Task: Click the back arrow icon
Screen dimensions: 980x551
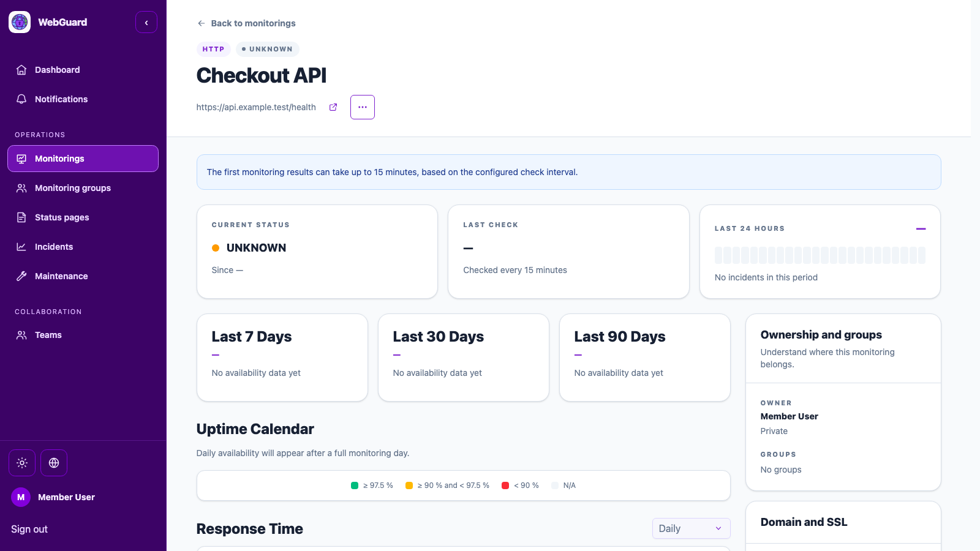Action: pos(201,23)
